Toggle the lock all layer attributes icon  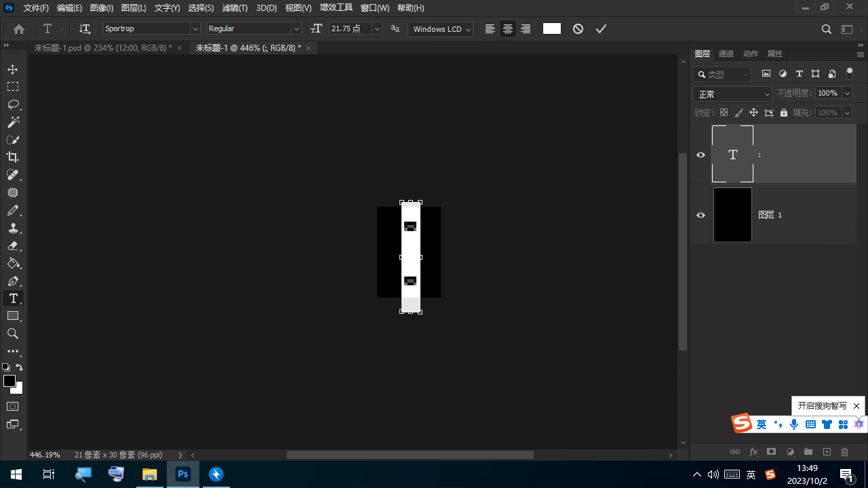pyautogui.click(x=784, y=113)
